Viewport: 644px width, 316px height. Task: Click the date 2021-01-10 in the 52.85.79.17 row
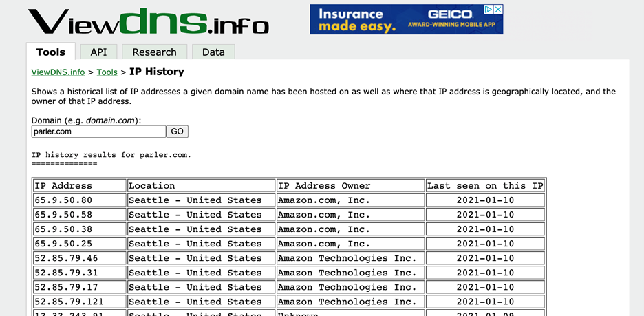(486, 287)
